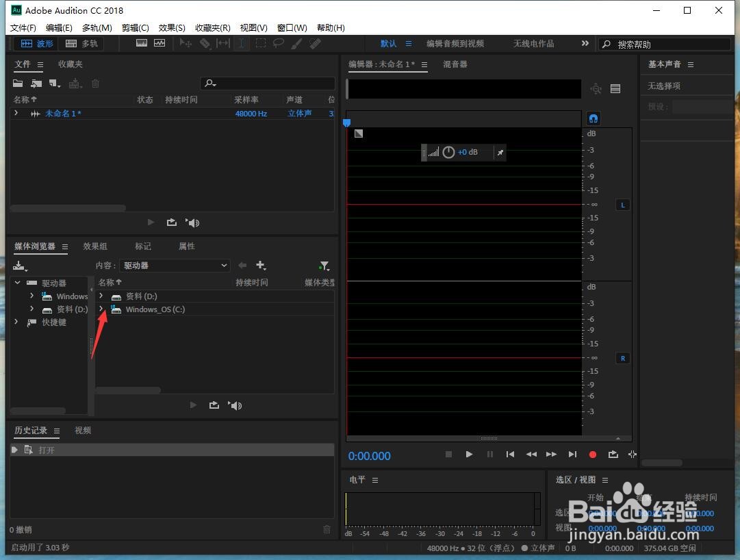
Task: Select the Slip tool
Action: 222,43
